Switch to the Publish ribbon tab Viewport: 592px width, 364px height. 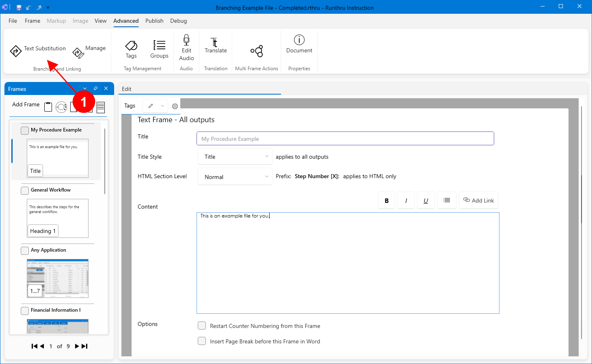pos(154,21)
